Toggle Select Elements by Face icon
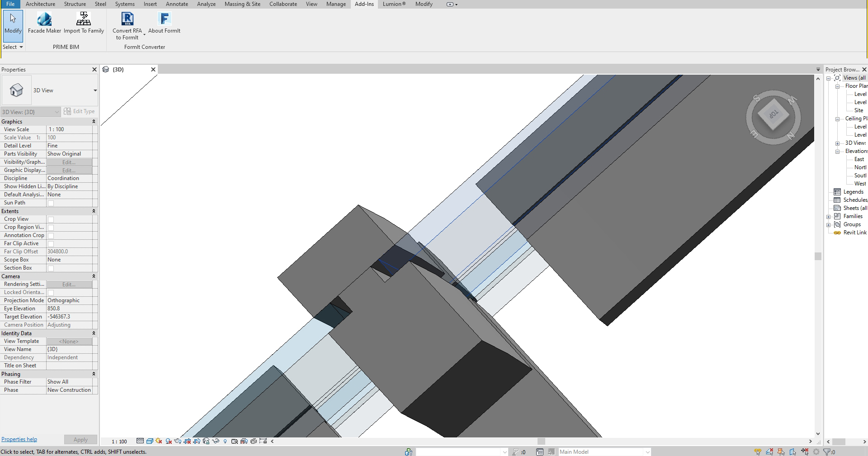Image resolution: width=868 pixels, height=456 pixels. [793, 451]
